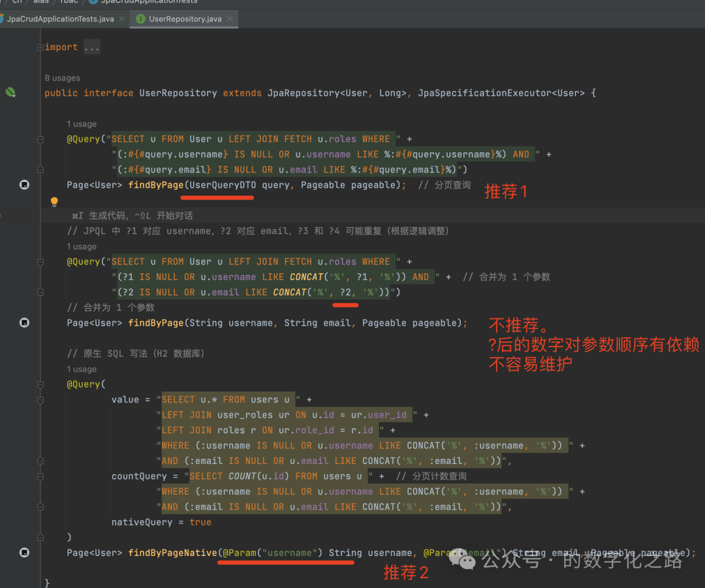Screen dimensions: 705x588
Task: Click gutter icon beside findByPage(String username) method
Action: click(25, 323)
